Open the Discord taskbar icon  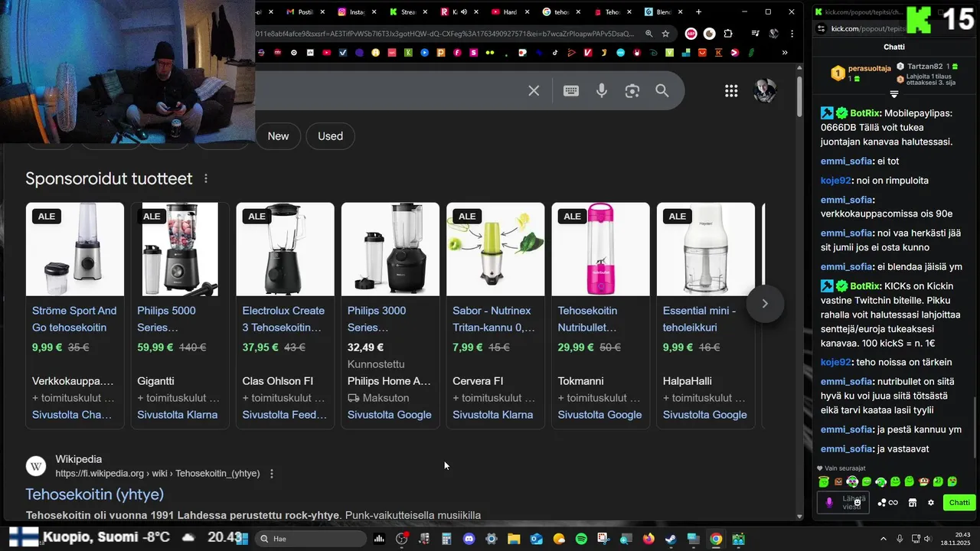point(469,539)
